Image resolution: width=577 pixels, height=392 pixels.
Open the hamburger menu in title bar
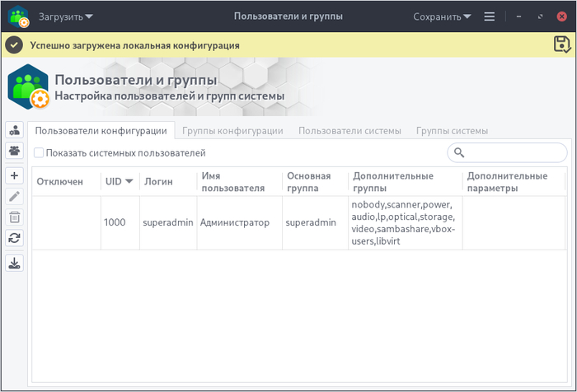coord(490,16)
